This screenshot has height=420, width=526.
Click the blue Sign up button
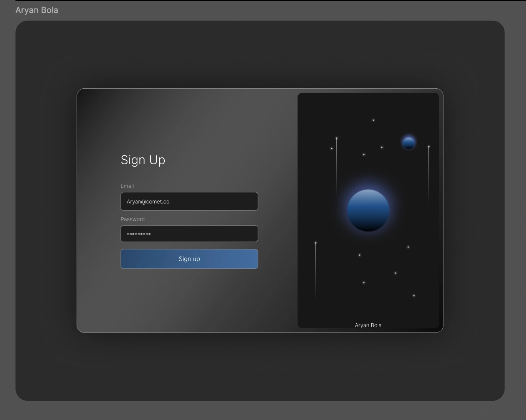[x=189, y=259]
